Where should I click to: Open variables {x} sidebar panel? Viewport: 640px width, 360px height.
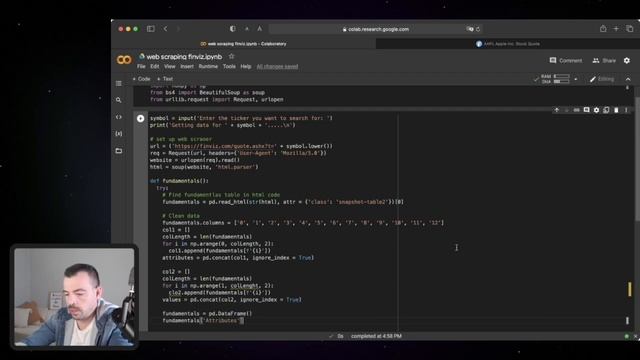[x=119, y=134]
